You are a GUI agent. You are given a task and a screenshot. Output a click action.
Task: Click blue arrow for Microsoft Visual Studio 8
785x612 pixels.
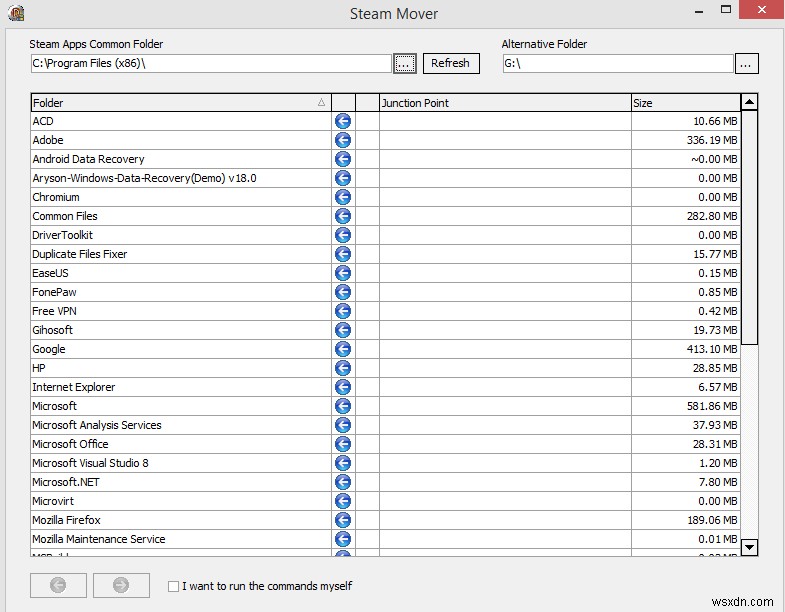coord(343,463)
